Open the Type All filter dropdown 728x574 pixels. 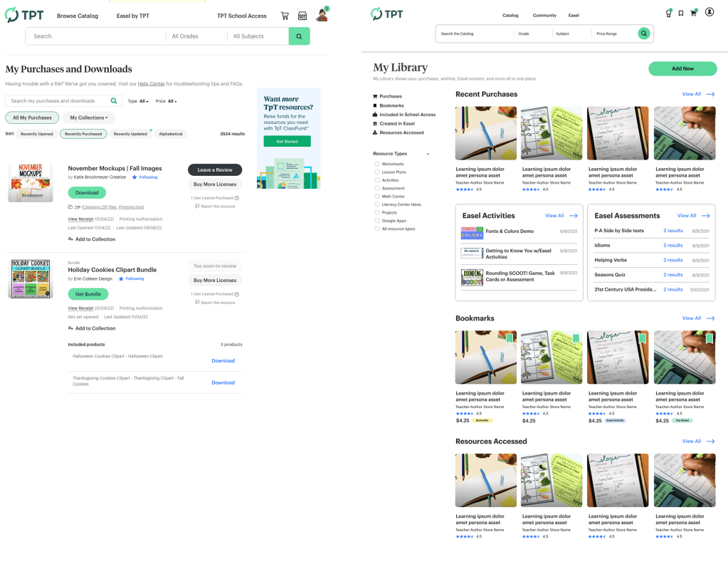coord(139,101)
